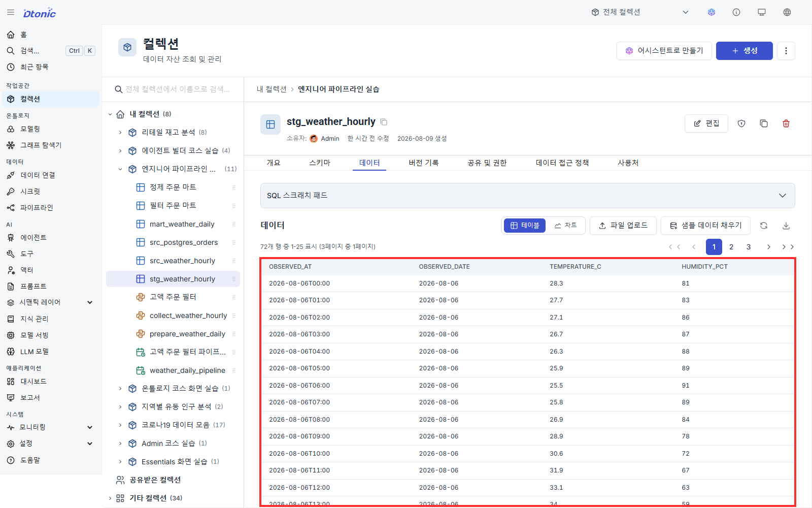Viewport: 812px width, 508px height.
Task: Switch data view to Table (테이블)
Action: (525, 226)
